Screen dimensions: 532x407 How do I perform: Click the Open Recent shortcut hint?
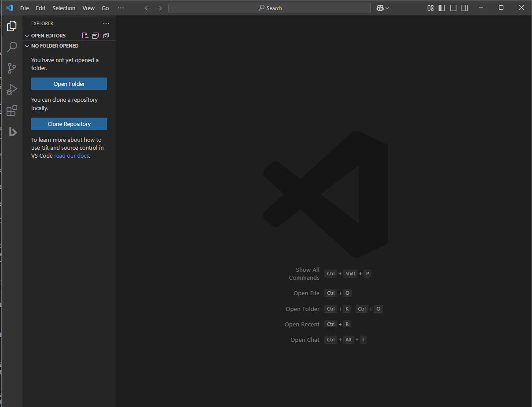(x=318, y=324)
